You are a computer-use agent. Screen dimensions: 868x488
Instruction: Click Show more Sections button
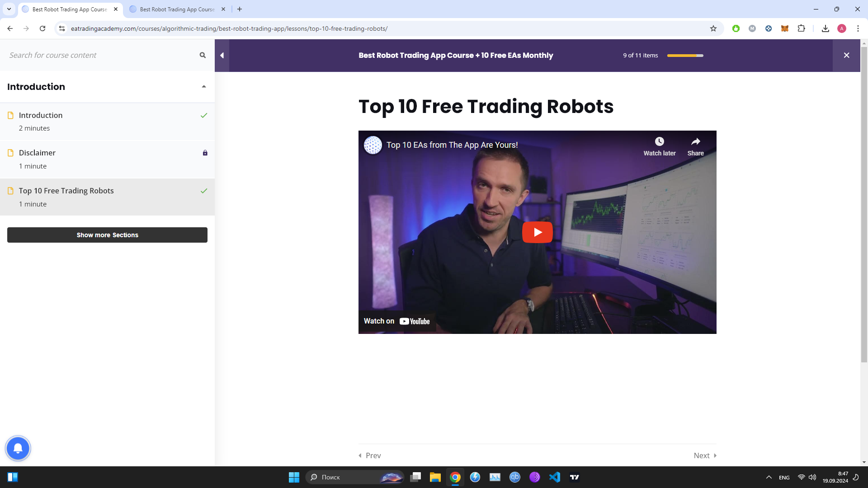[x=107, y=235]
